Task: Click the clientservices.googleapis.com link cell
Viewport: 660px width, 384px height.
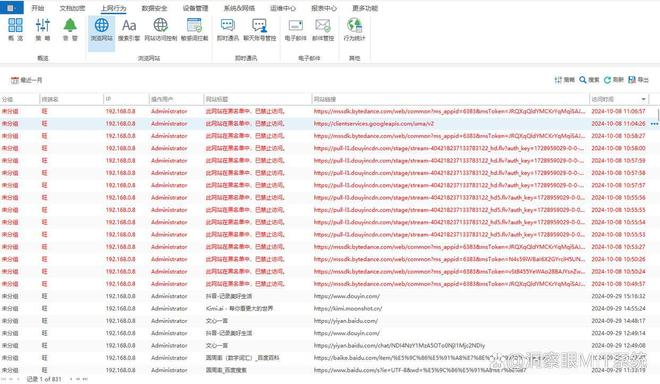Action: coord(374,124)
